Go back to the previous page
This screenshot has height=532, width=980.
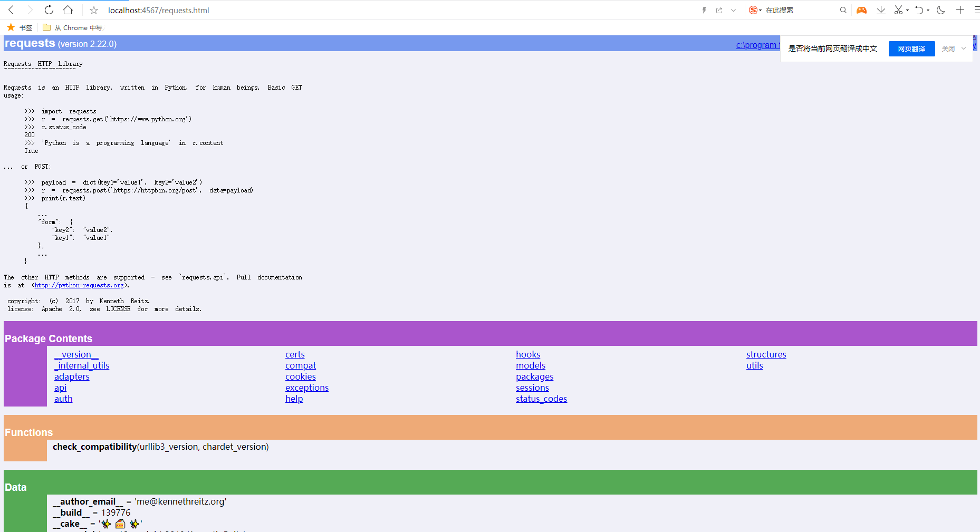point(11,10)
